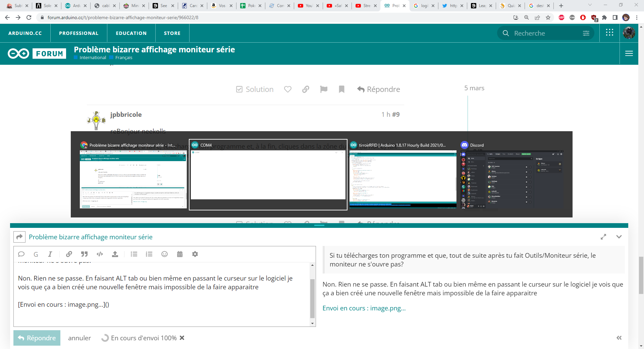The height and width of the screenshot is (349, 644).
Task: Insert a bulleted list in editor
Action: (134, 254)
